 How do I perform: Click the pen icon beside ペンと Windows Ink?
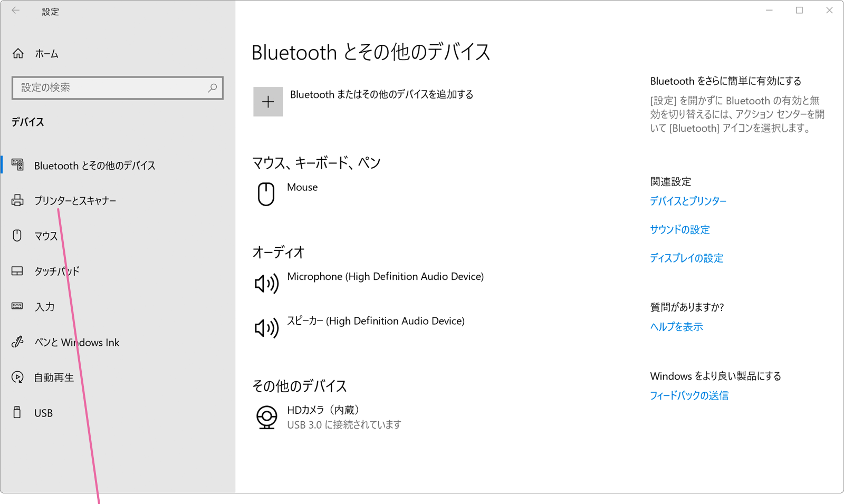[x=17, y=342]
